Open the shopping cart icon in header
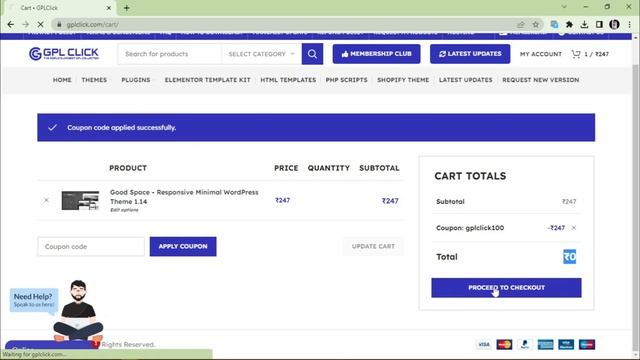The image size is (640, 360). pyautogui.click(x=576, y=54)
